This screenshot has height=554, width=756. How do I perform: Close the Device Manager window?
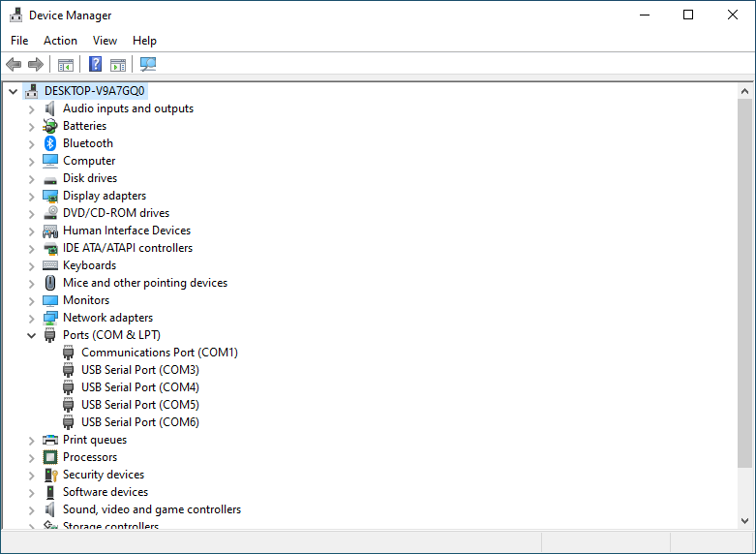point(733,15)
